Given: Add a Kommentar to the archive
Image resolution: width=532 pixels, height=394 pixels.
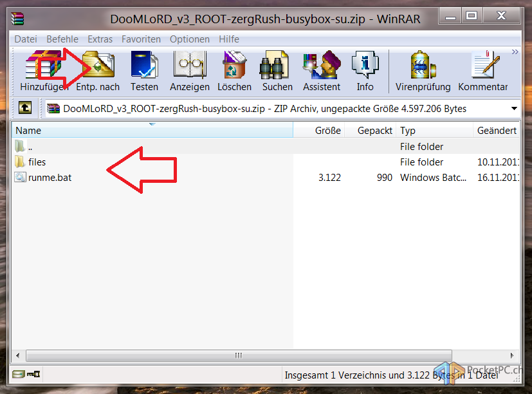Looking at the screenshot, I should tap(482, 71).
